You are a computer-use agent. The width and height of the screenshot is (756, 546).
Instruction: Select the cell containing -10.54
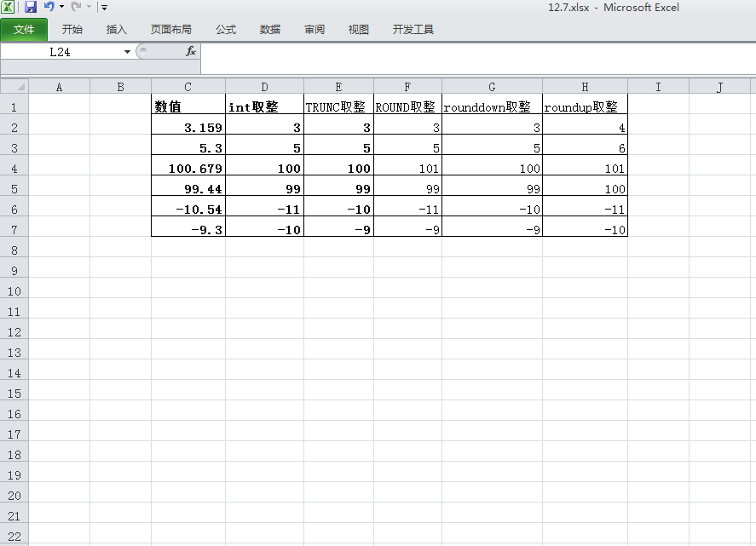188,206
